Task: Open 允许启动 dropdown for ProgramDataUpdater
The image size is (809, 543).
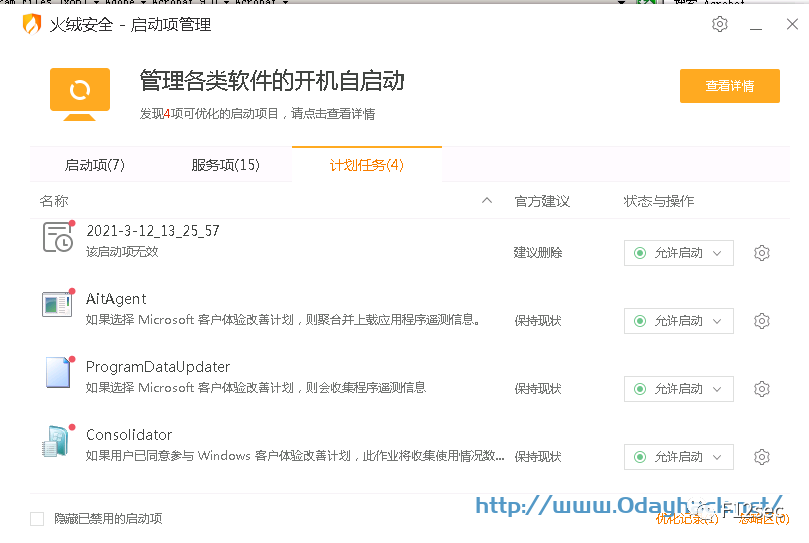Action: 678,389
